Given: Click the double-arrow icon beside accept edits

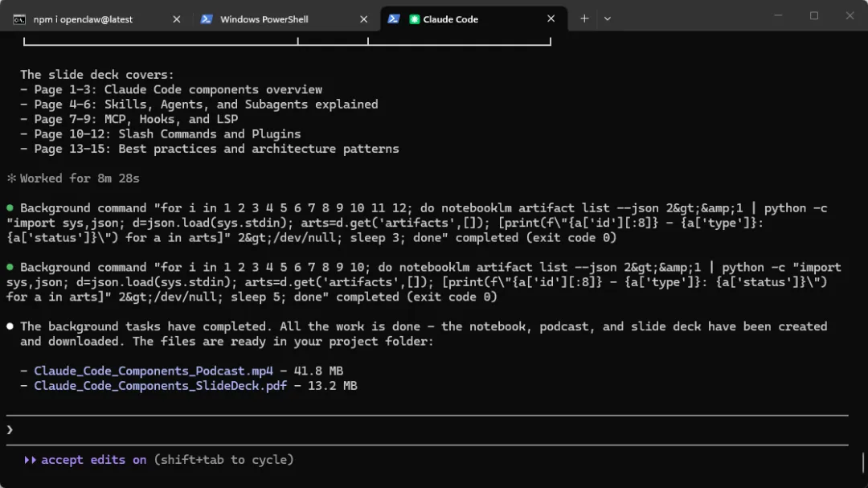Looking at the screenshot, I should [x=31, y=460].
